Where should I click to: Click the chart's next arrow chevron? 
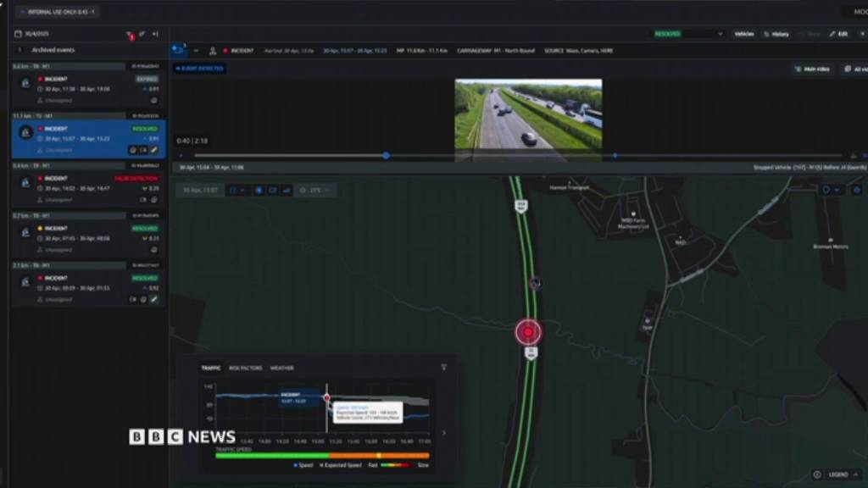click(x=443, y=433)
